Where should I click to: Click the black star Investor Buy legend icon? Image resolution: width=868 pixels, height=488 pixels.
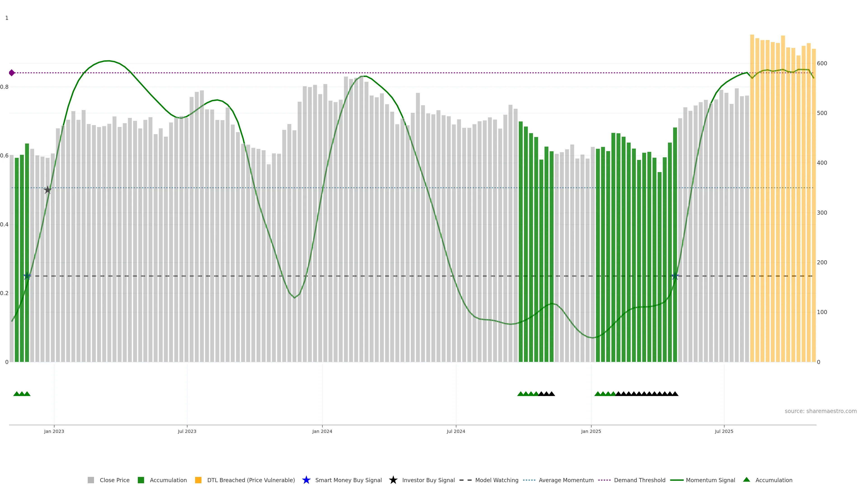393,480
